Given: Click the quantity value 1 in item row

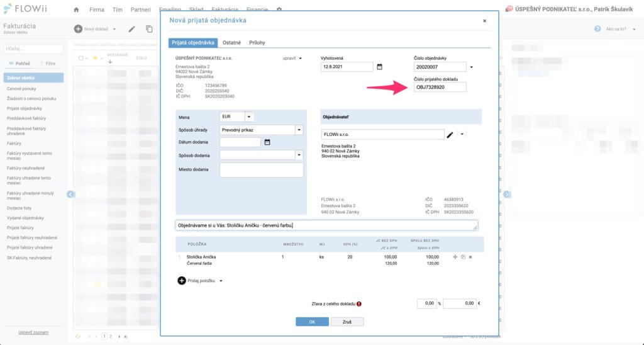Looking at the screenshot, I should 282,257.
